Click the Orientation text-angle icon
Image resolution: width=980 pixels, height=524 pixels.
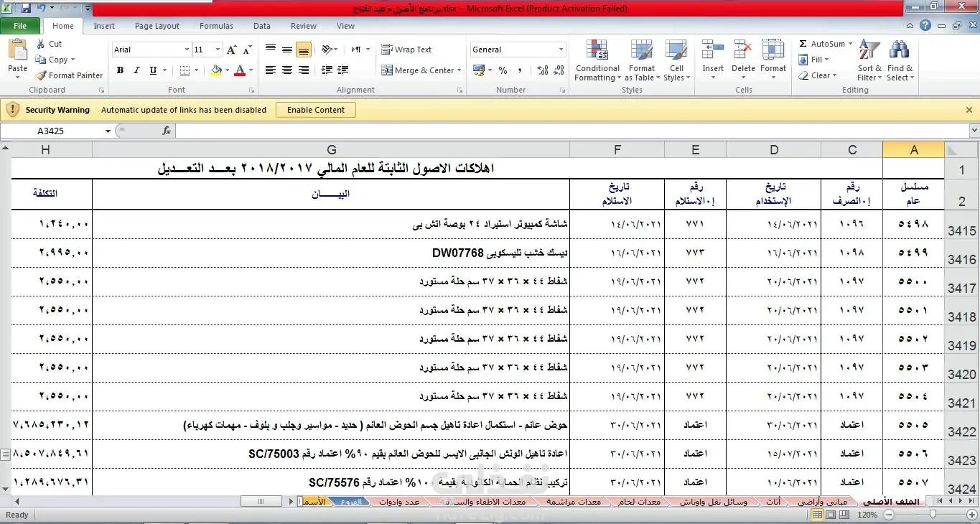pos(327,50)
